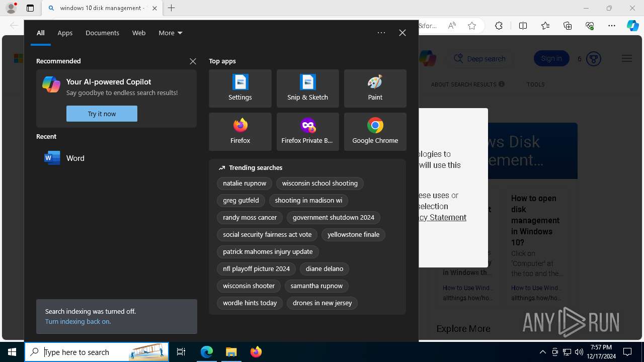Search randy moss cancer

tap(250, 218)
